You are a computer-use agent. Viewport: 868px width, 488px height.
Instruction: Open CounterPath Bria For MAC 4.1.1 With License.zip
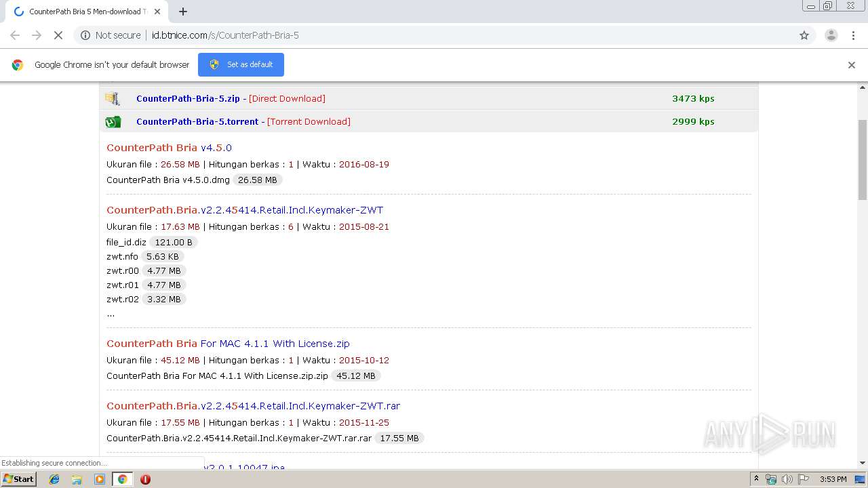(x=228, y=344)
